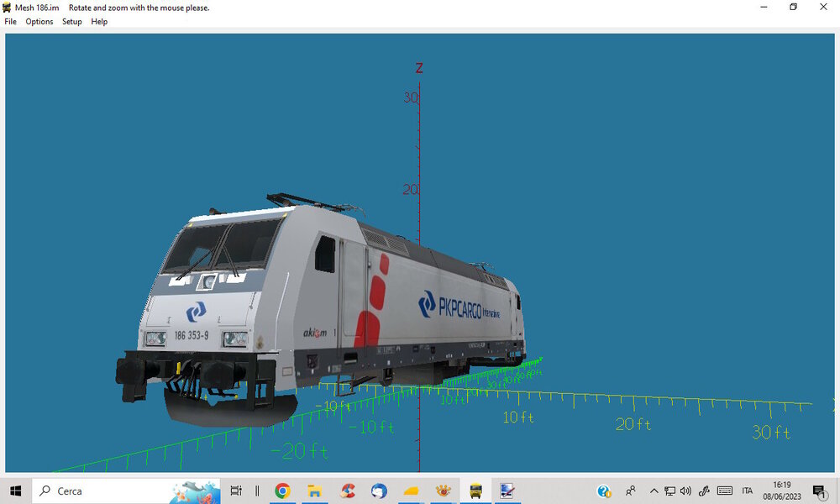The image size is (840, 504).
Task: Open the Help menu
Action: coord(99,22)
